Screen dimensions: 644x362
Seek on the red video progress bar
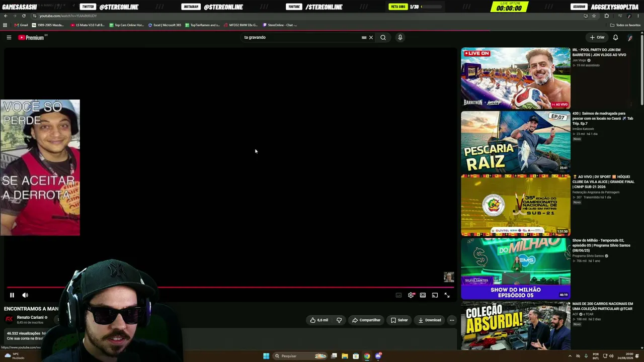click(x=230, y=288)
